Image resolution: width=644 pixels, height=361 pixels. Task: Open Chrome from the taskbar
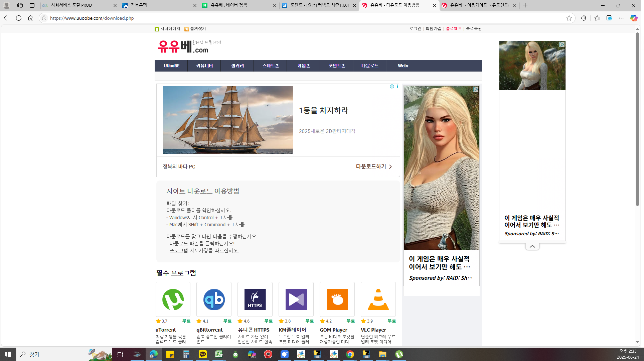click(x=350, y=354)
